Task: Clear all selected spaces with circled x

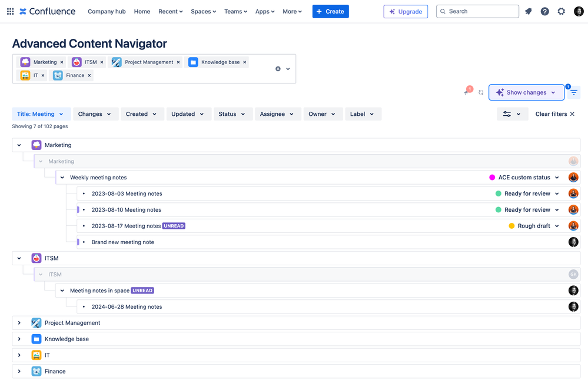Action: click(278, 69)
